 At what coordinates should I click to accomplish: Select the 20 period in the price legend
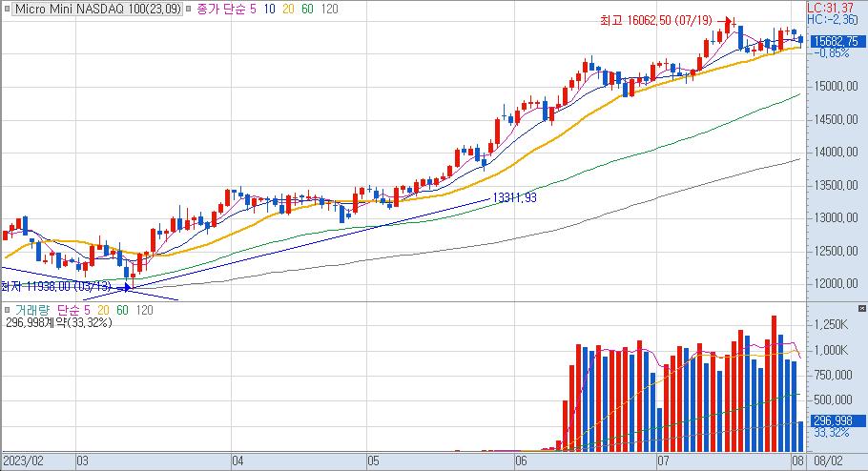tap(288, 10)
